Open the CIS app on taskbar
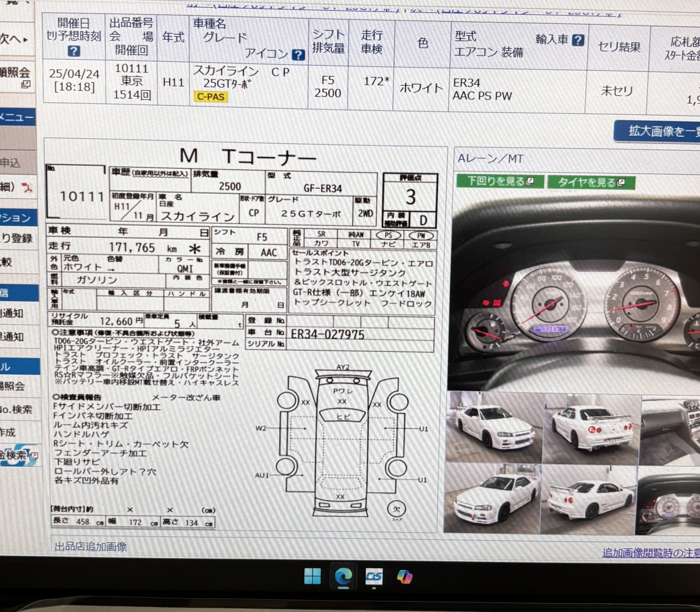Screen dimensions: 700x612 374,577
